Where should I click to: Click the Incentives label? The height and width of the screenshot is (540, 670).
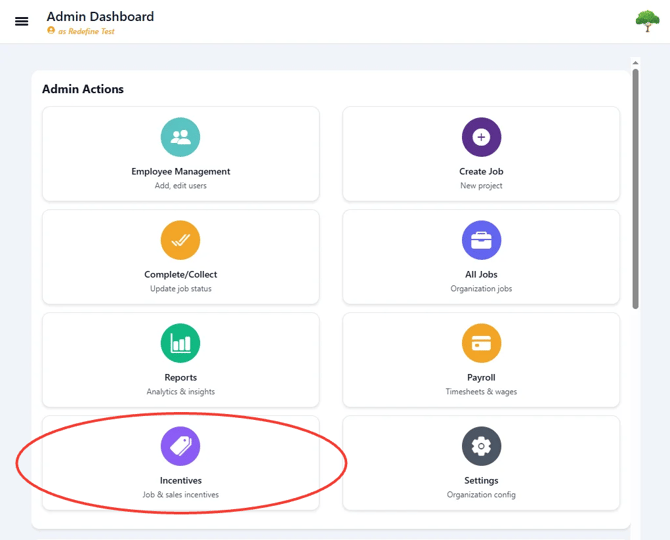[181, 480]
